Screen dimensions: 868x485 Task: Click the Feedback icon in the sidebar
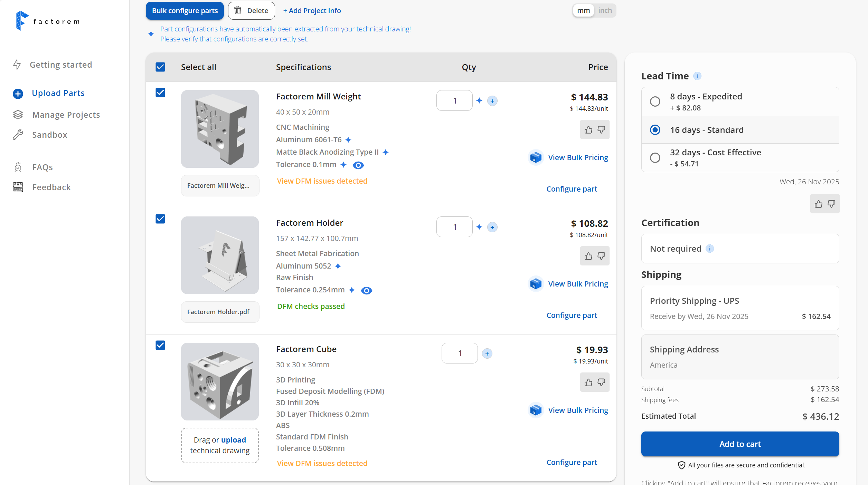point(18,187)
